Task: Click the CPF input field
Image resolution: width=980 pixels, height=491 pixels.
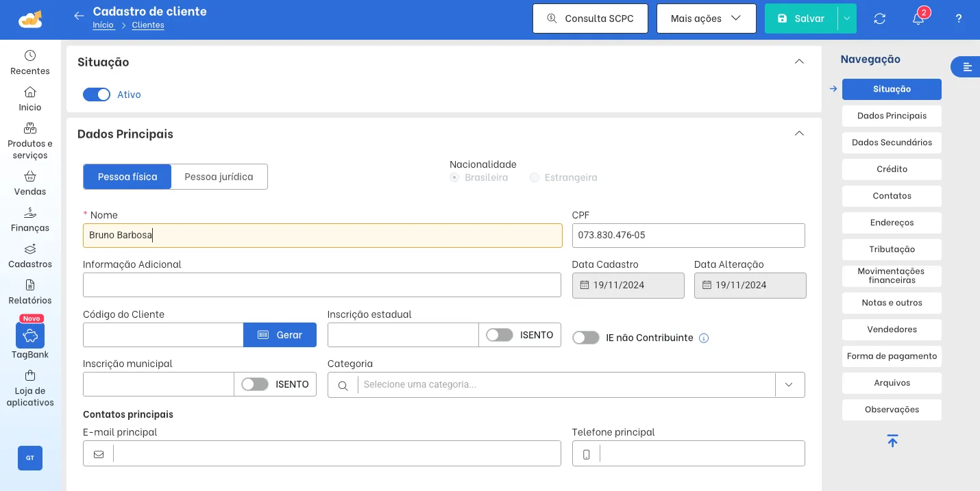Action: click(689, 236)
